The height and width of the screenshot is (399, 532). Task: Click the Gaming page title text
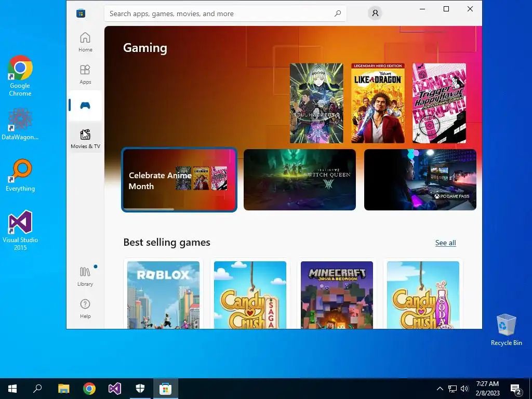coord(145,48)
